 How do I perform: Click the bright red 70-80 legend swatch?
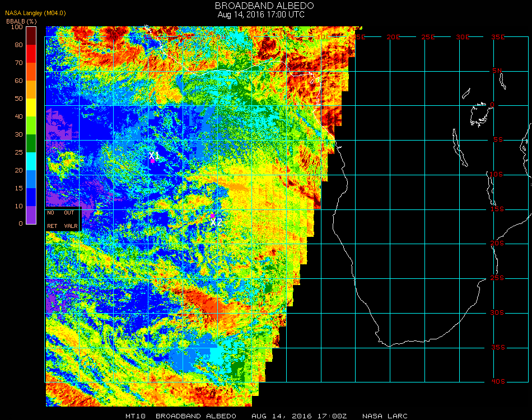[x=31, y=54]
